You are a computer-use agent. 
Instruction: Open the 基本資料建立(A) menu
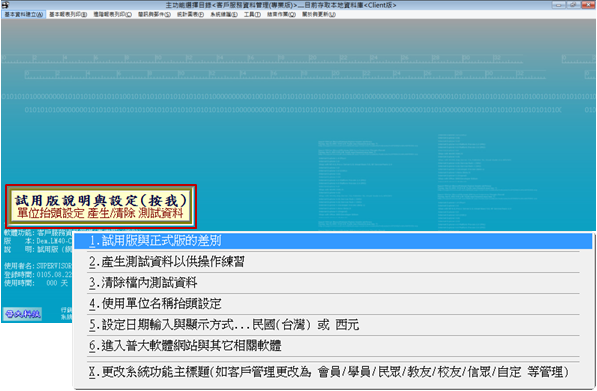(x=24, y=14)
